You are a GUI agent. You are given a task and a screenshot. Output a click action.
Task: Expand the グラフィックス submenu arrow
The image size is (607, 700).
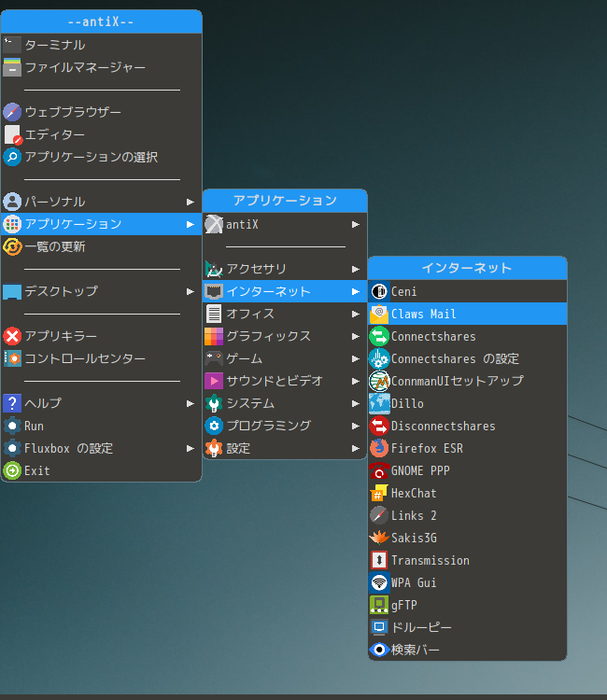click(x=356, y=336)
